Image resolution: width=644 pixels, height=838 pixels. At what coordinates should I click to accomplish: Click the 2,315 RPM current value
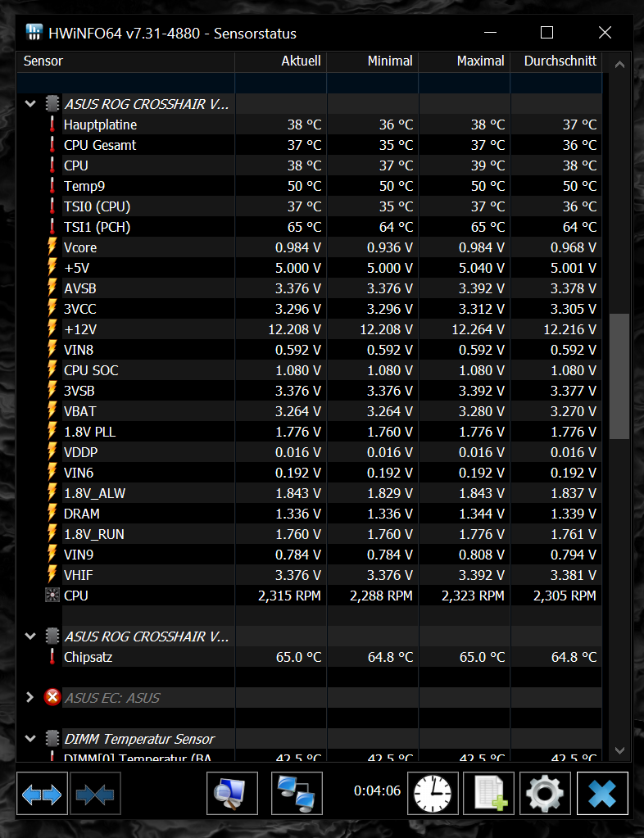(x=290, y=596)
